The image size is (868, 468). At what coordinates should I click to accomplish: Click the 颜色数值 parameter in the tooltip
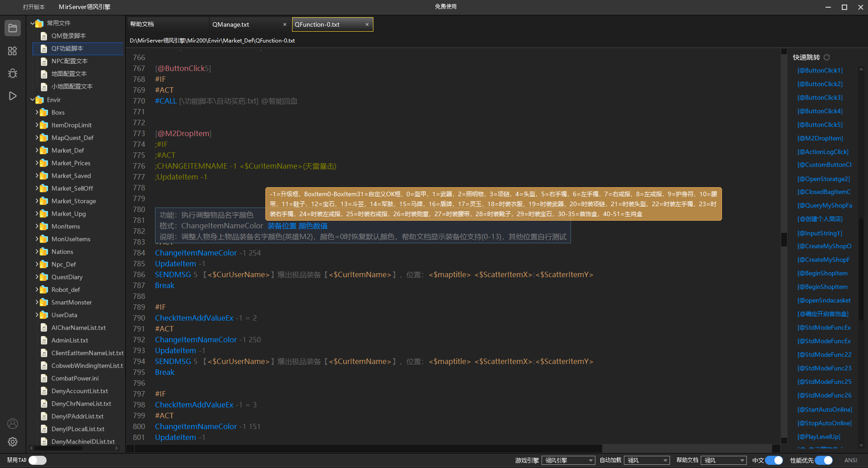tap(313, 226)
